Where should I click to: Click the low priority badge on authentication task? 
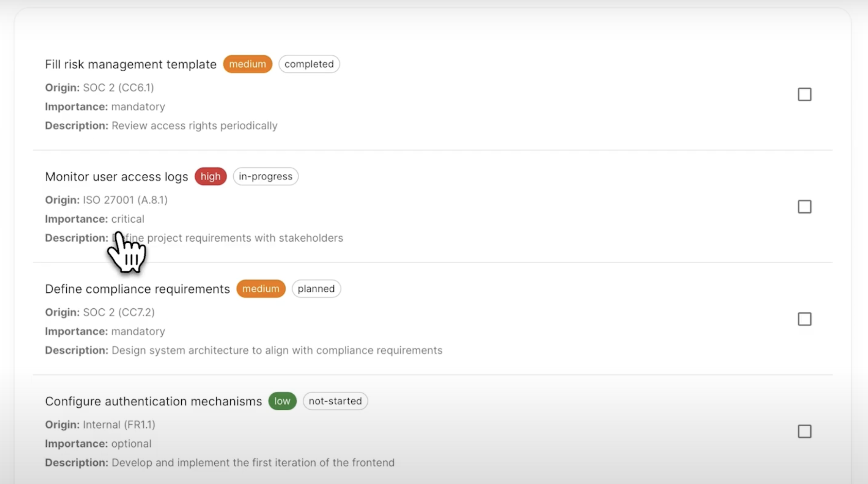[282, 401]
